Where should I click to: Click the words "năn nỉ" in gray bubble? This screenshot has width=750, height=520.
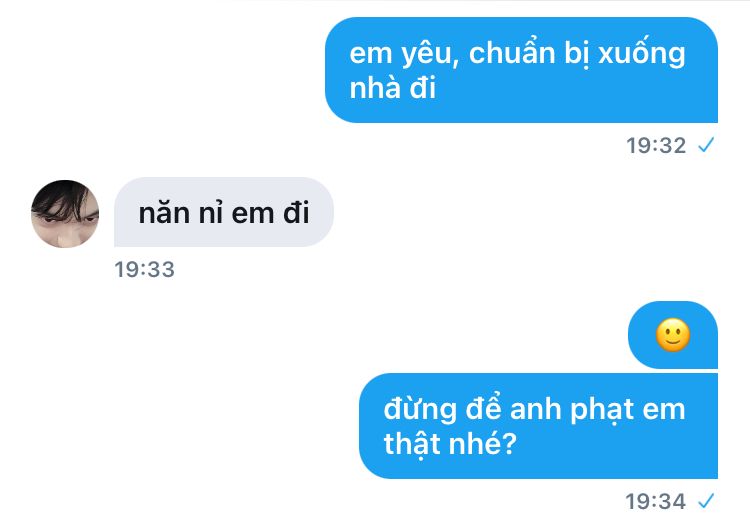[181, 212]
